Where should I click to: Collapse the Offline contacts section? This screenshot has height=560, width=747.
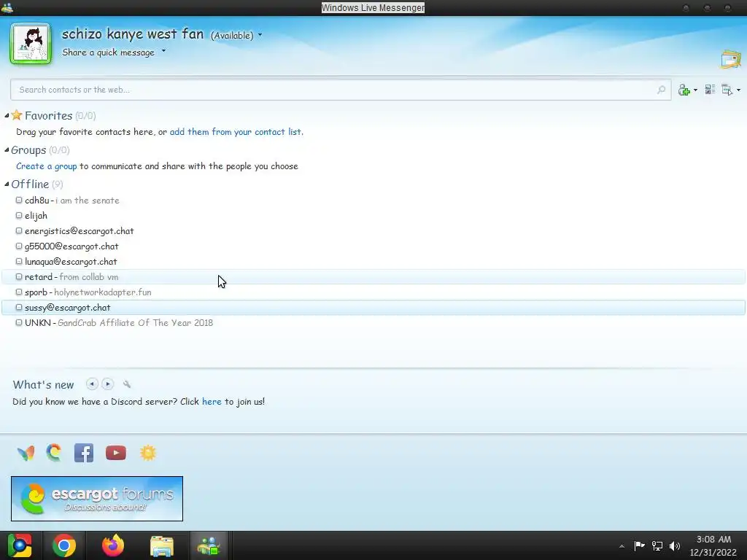pyautogui.click(x=7, y=184)
